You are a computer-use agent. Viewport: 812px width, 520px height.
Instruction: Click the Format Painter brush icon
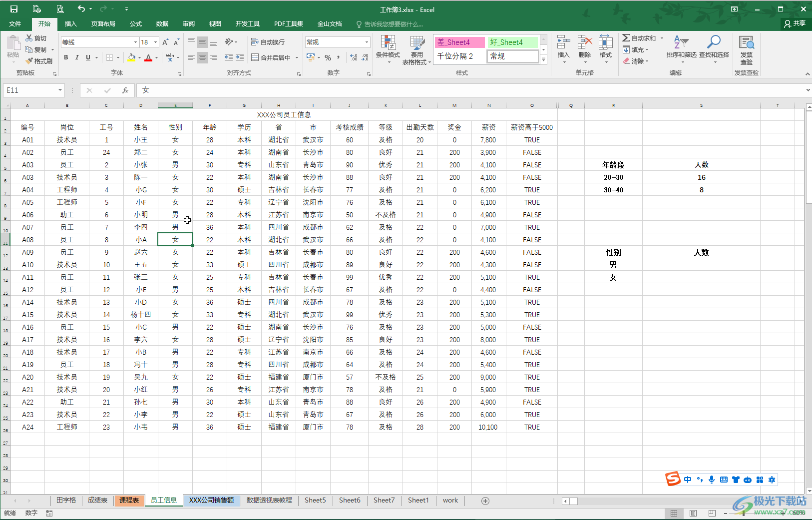click(x=30, y=61)
